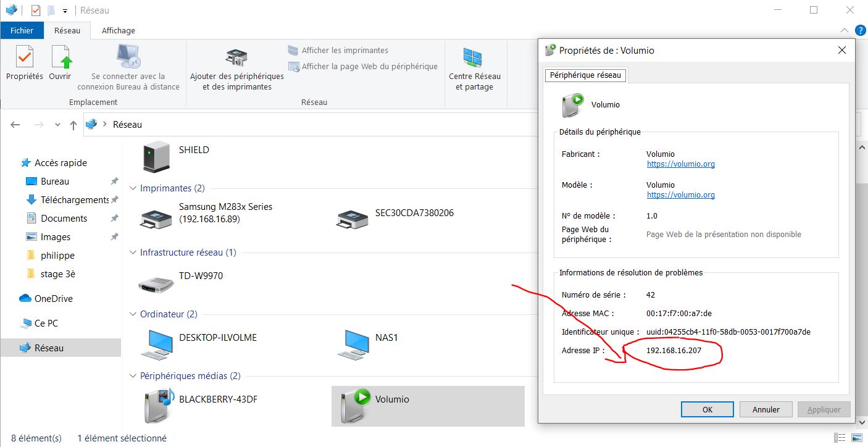This screenshot has height=447, width=868.
Task: Collapse the ribbon with the chevron
Action: coord(845,30)
